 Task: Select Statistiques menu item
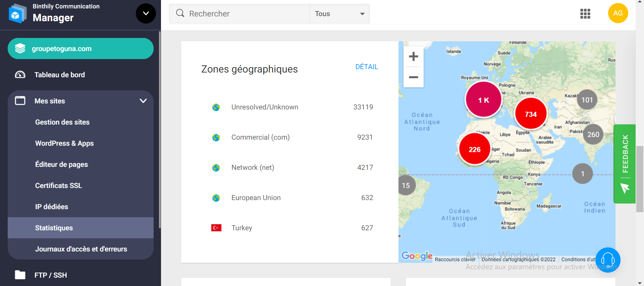[80, 228]
